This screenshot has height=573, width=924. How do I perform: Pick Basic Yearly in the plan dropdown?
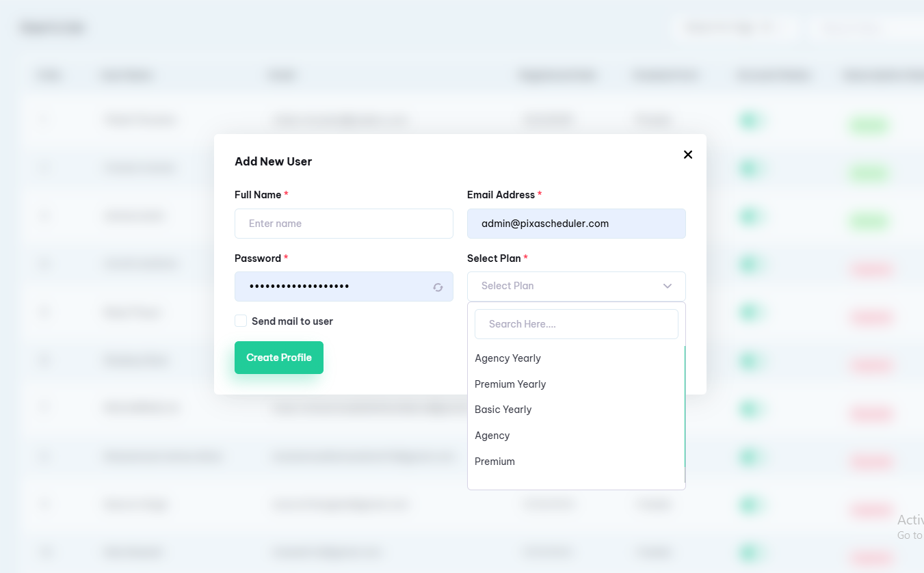click(x=503, y=410)
